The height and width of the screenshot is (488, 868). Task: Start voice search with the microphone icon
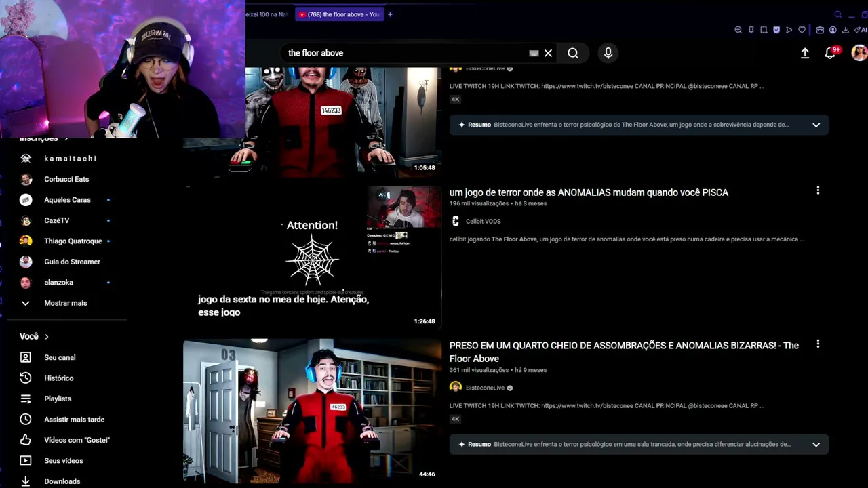tap(608, 53)
